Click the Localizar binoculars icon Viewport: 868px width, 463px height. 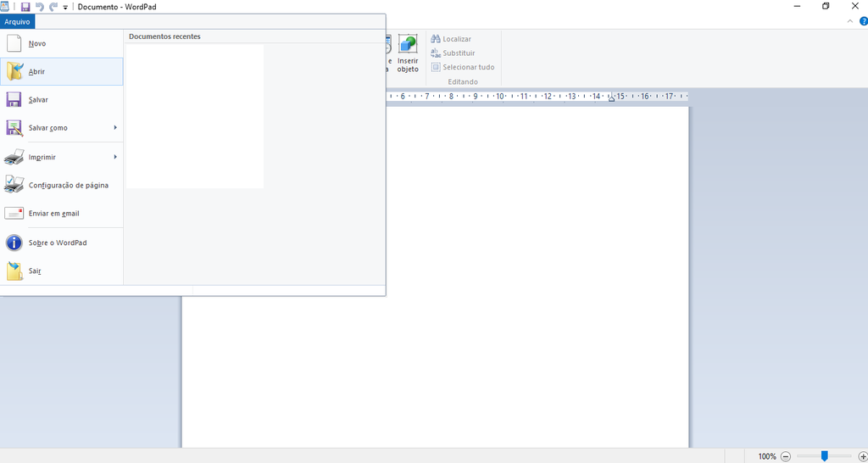(436, 39)
